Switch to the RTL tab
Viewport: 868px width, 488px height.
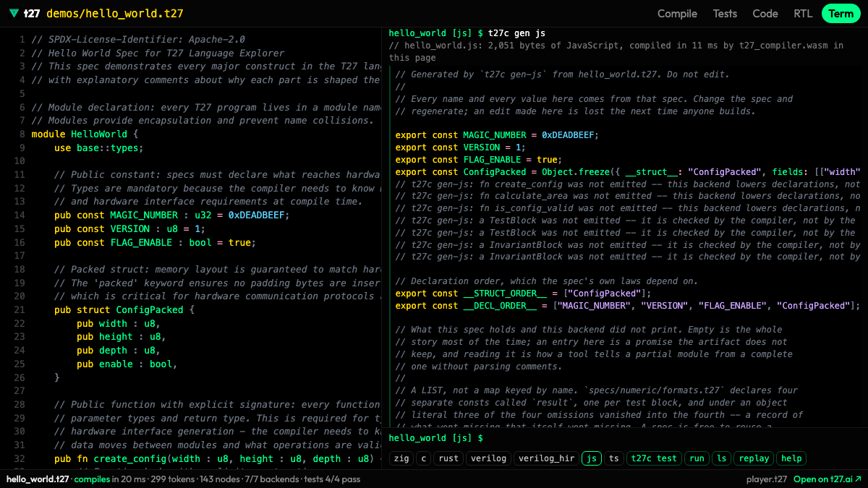(803, 14)
